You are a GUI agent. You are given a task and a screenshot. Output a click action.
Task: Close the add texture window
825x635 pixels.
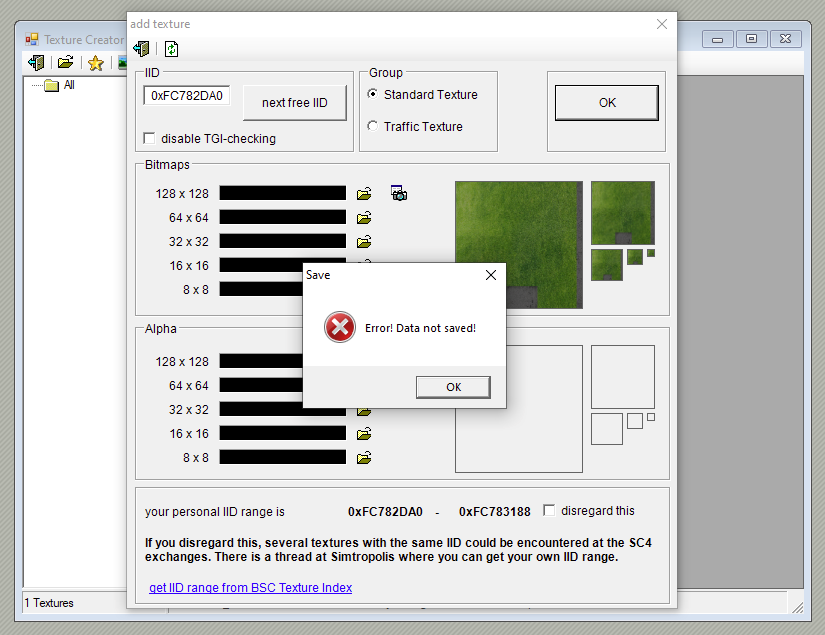click(x=662, y=24)
